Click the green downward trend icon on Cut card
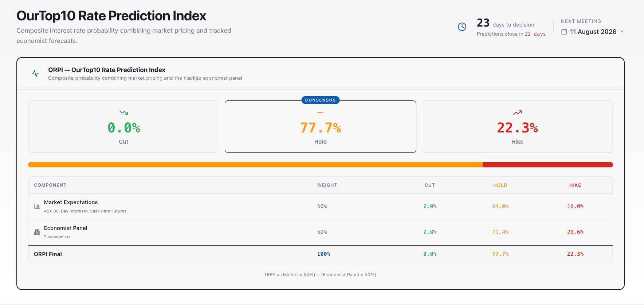Screen dimensions: 644x306 [123, 113]
